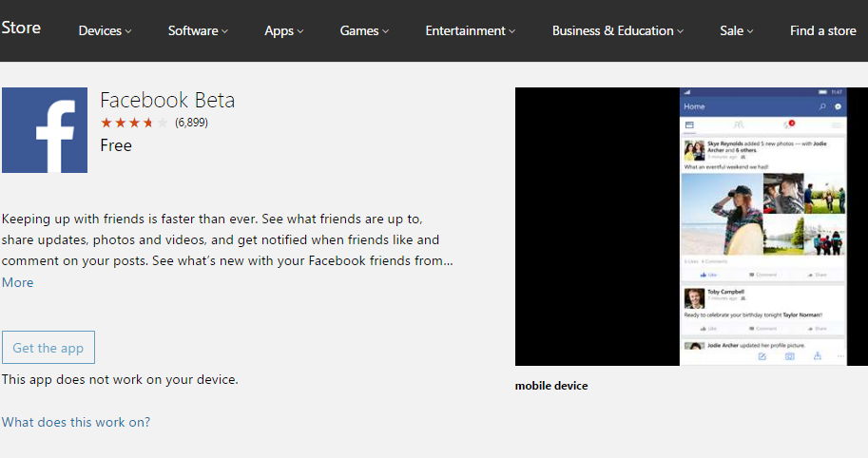Click 'This app does not work' notice
868x458 pixels.
tap(120, 379)
